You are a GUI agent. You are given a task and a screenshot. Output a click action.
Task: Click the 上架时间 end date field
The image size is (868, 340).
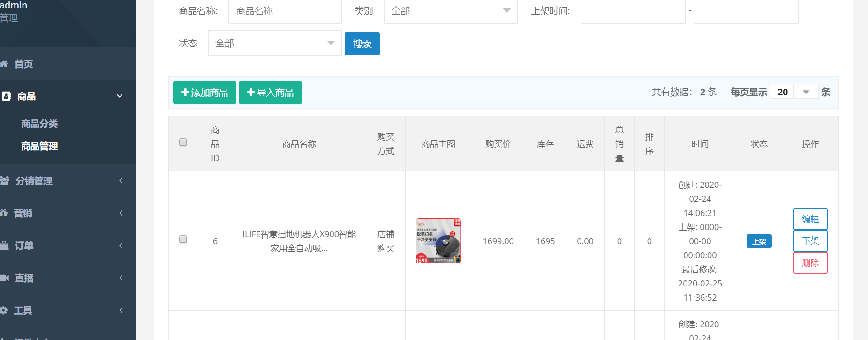pos(746,11)
